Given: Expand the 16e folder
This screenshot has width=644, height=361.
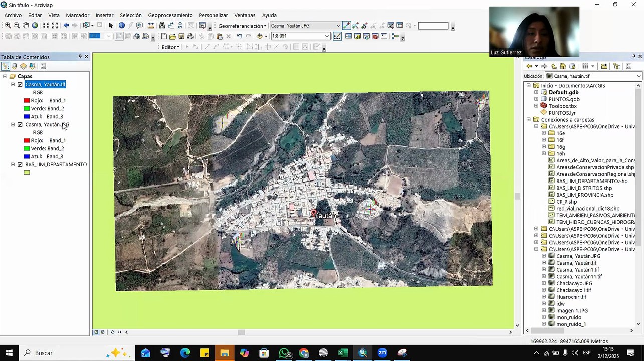Looking at the screenshot, I should (544, 134).
